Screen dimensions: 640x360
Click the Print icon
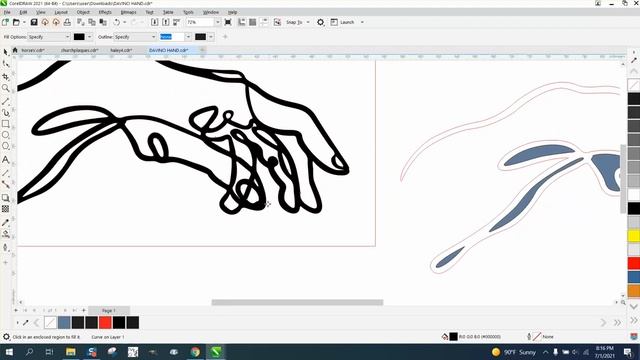(x=67, y=22)
